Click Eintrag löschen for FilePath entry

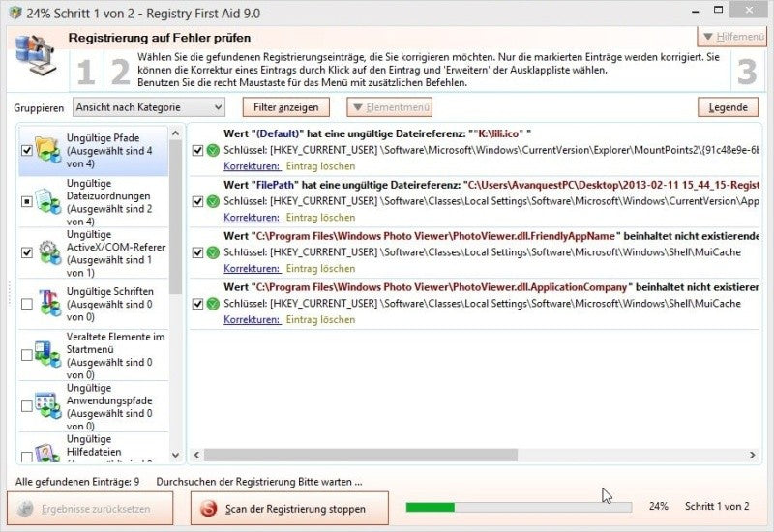click(x=321, y=218)
